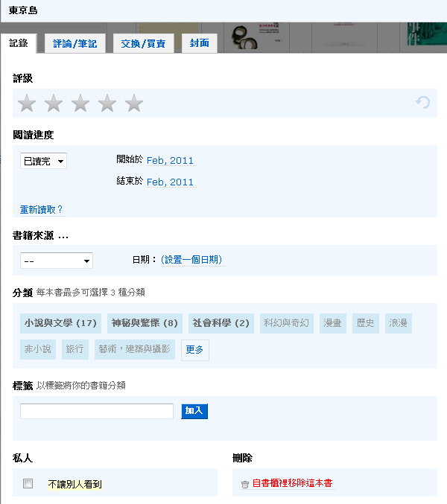The width and height of the screenshot is (447, 504).
Task: Rate the book one star
Action: [x=27, y=103]
